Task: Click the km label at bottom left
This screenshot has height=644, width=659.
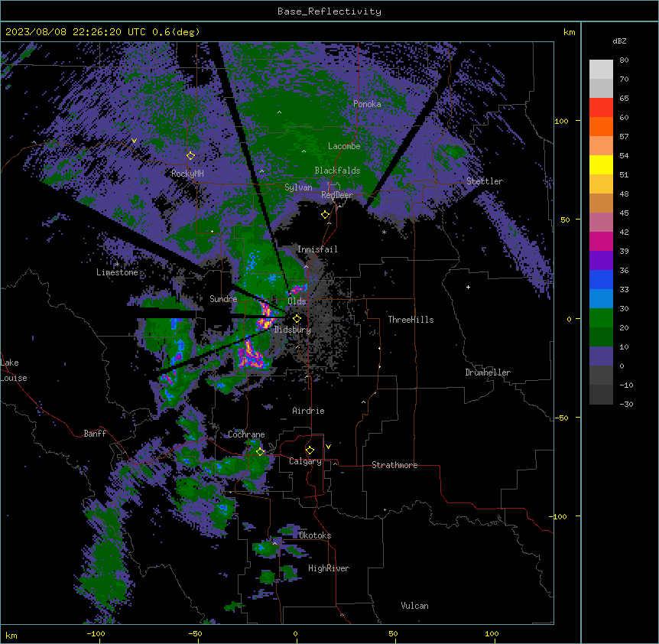Action: click(x=11, y=635)
